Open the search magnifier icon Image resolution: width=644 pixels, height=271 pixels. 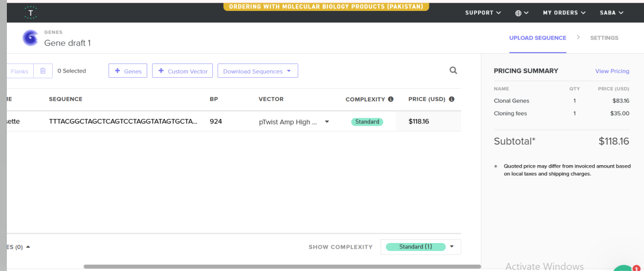[453, 70]
